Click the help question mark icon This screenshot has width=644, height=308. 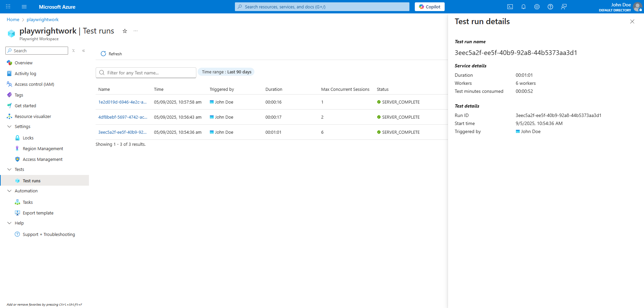[x=550, y=7]
